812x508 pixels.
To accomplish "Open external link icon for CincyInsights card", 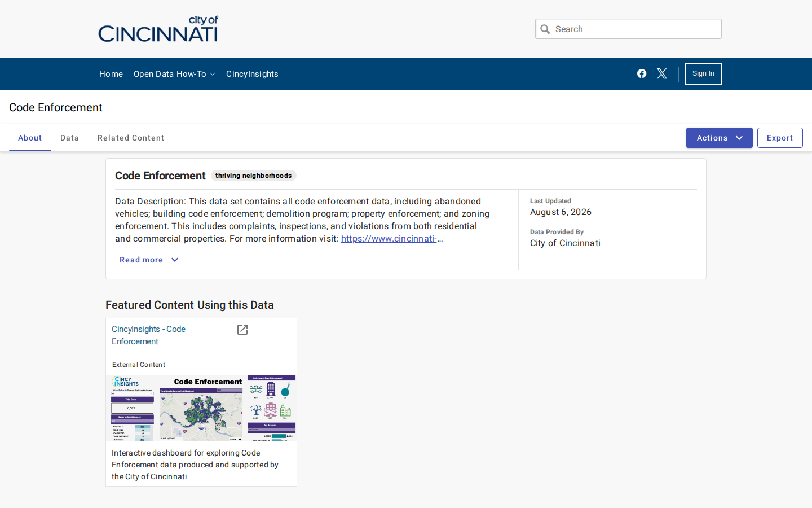I will click(x=242, y=330).
